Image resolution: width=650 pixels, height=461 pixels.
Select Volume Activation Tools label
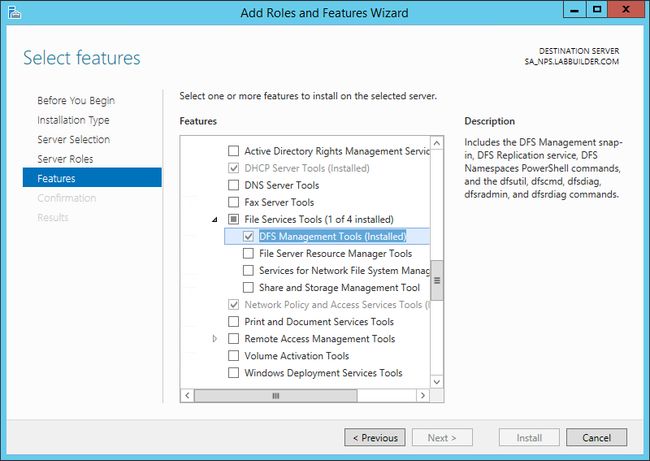pyautogui.click(x=297, y=356)
